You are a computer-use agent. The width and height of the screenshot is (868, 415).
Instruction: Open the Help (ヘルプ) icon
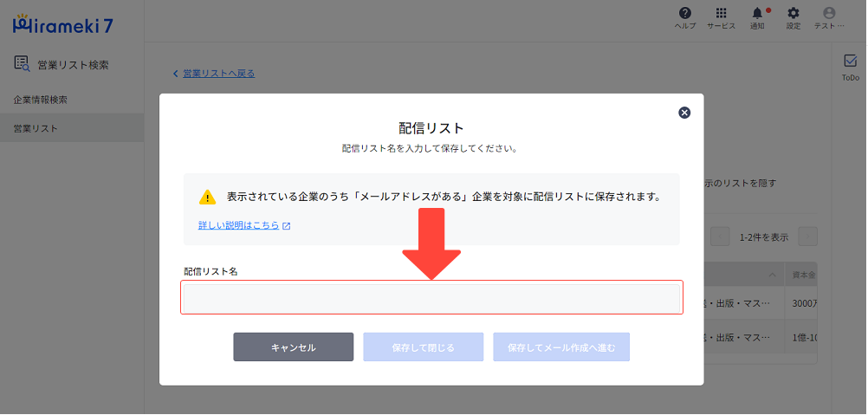point(684,13)
